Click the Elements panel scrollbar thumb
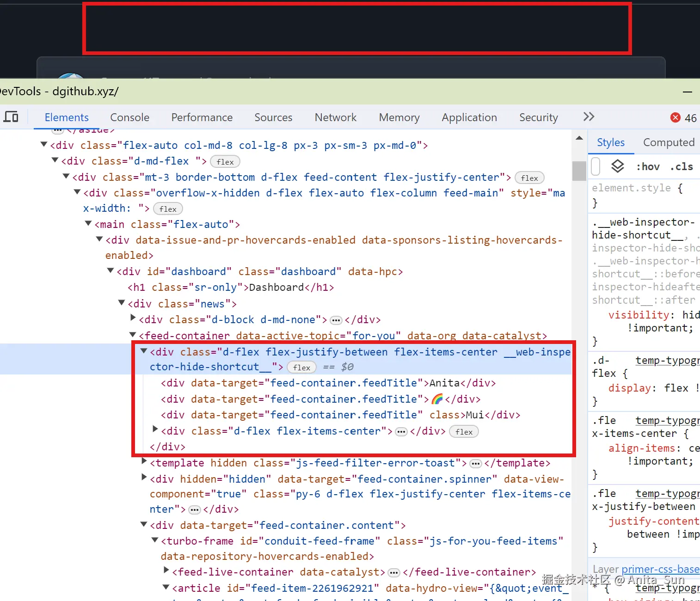Screen dimensions: 700x601 click(579, 171)
